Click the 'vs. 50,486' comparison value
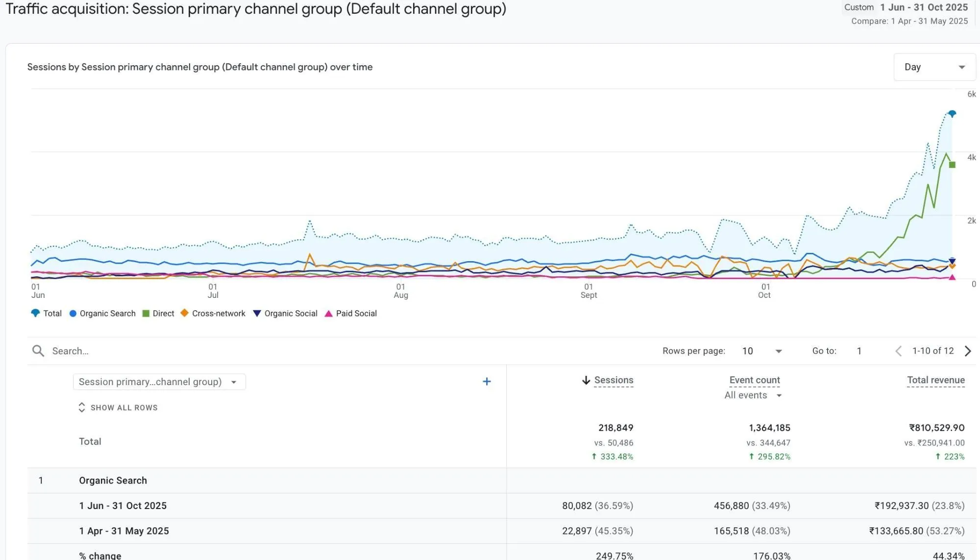980x560 pixels. [x=613, y=443]
